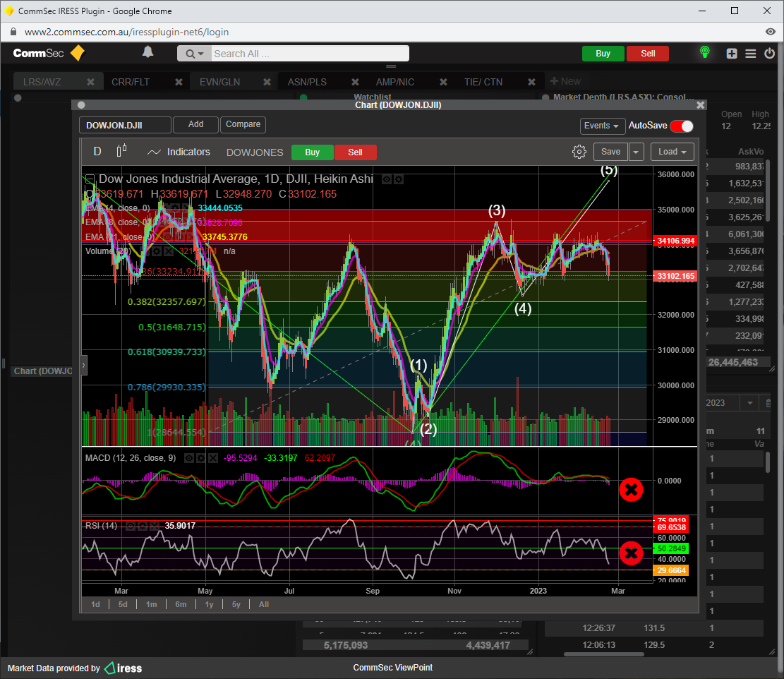Delete MACD indicator via small X

pyautogui.click(x=213, y=458)
